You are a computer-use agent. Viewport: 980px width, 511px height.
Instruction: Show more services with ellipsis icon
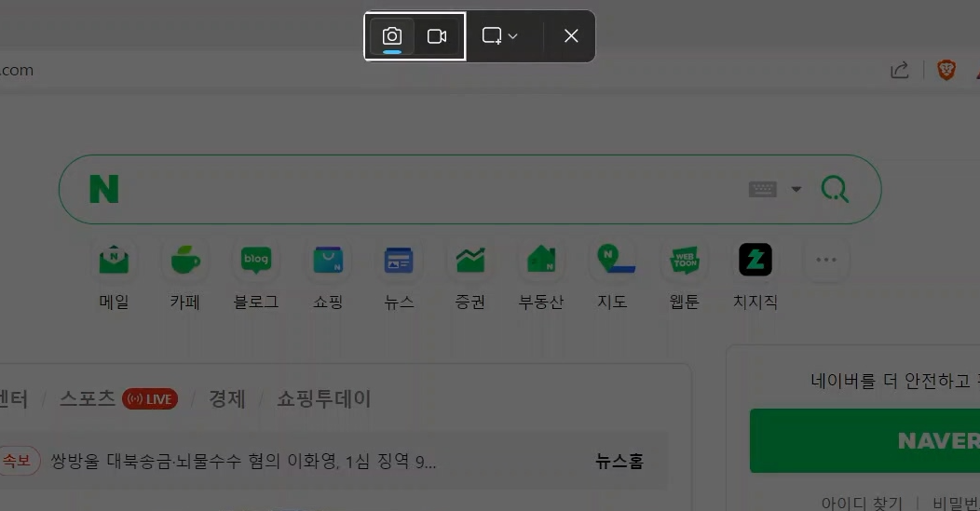[826, 260]
